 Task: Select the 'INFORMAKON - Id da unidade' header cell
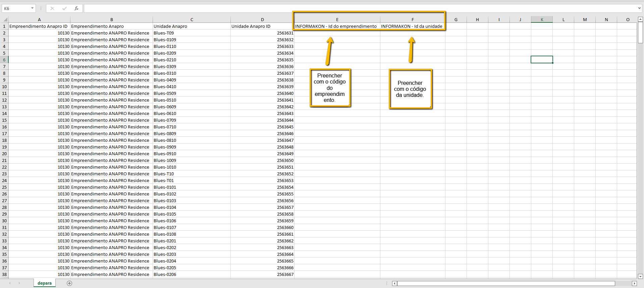coord(412,26)
